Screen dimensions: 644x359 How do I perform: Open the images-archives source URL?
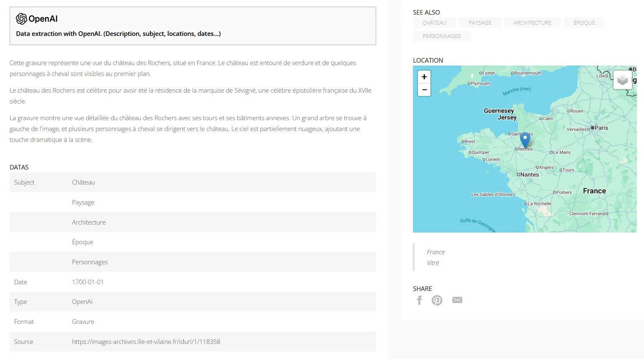(x=146, y=341)
